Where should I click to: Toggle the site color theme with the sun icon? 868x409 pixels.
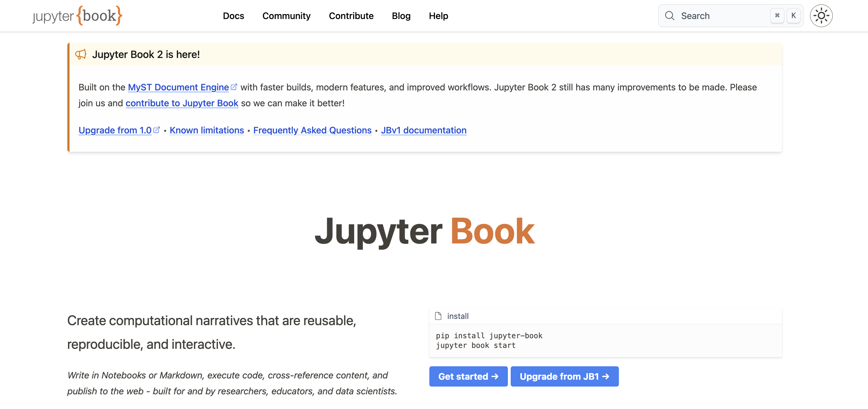click(x=821, y=16)
